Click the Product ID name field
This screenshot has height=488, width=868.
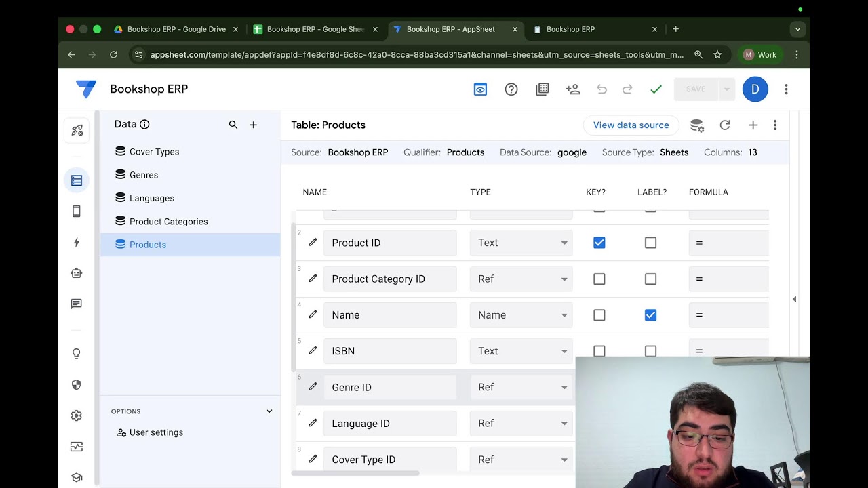[390, 243]
